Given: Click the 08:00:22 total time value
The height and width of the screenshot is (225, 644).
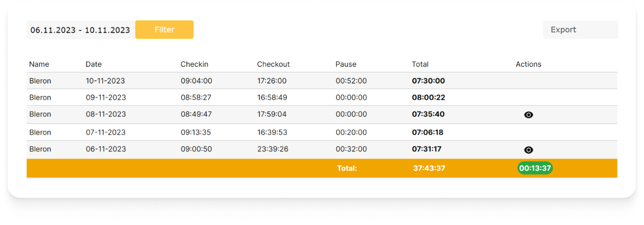Looking at the screenshot, I should click(x=428, y=98).
